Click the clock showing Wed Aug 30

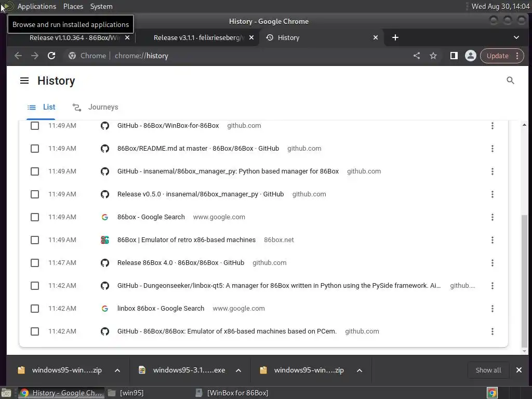500,6
